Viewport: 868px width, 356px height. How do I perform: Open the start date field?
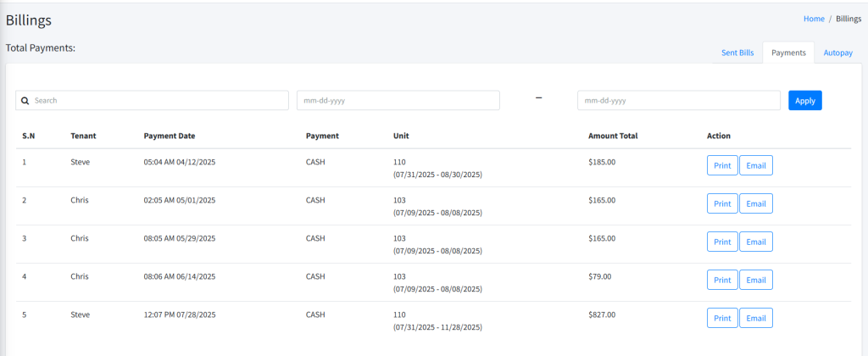[398, 100]
